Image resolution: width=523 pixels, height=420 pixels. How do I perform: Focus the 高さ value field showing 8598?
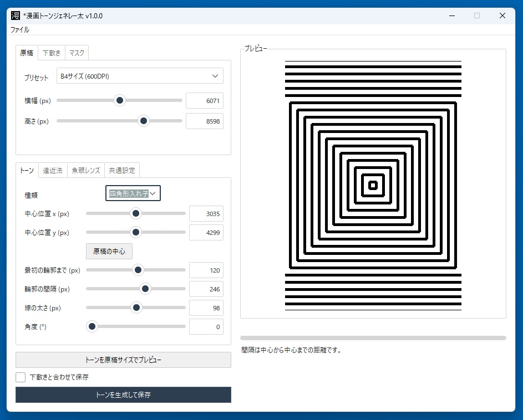click(x=205, y=121)
